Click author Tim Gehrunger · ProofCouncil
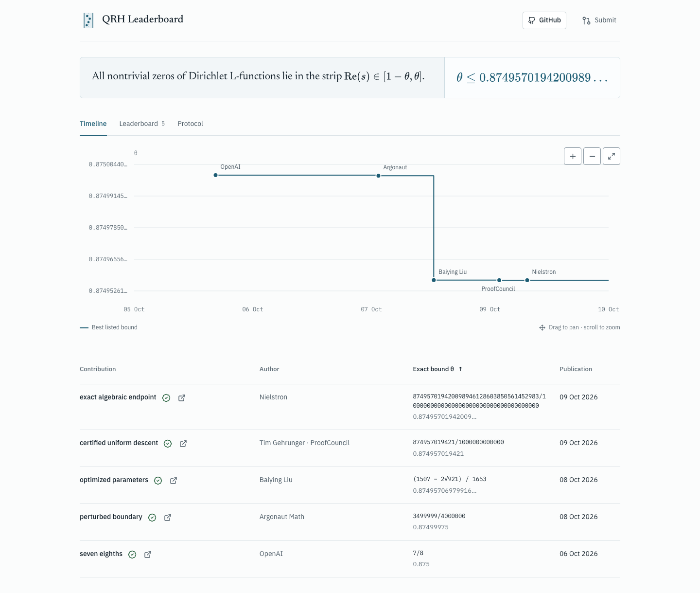Image resolution: width=700 pixels, height=593 pixels. 304,443
